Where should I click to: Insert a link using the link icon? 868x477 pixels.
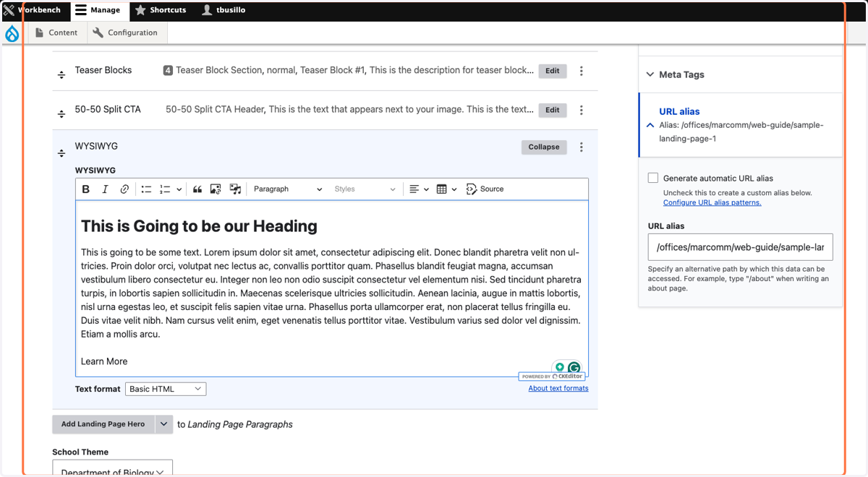click(x=124, y=189)
